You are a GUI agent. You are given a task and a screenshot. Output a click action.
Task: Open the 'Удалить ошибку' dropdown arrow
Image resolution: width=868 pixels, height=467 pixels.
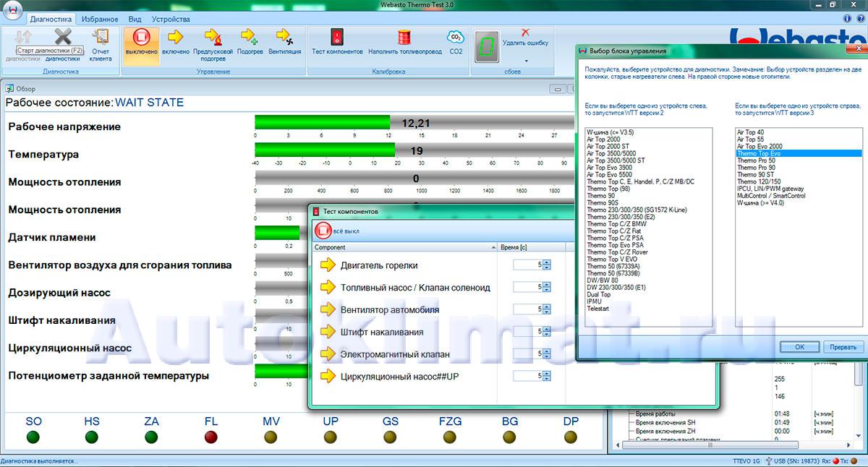[525, 61]
